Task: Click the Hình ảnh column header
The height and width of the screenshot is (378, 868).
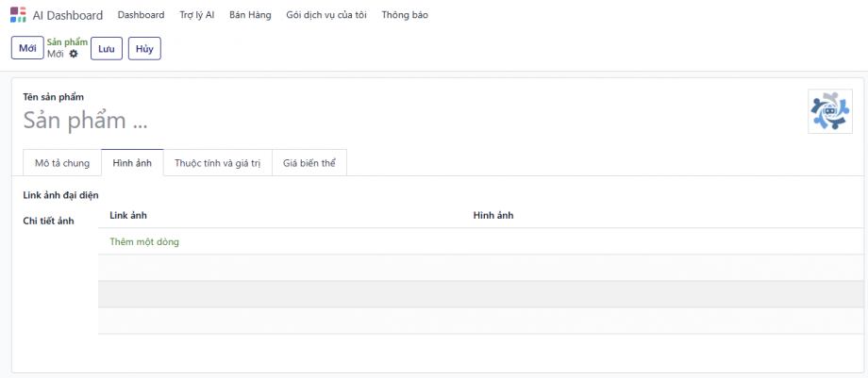Action: pyautogui.click(x=492, y=216)
